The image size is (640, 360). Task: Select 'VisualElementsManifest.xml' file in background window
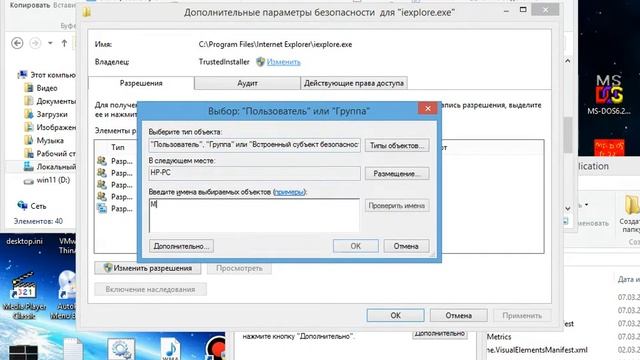[x=537, y=350]
